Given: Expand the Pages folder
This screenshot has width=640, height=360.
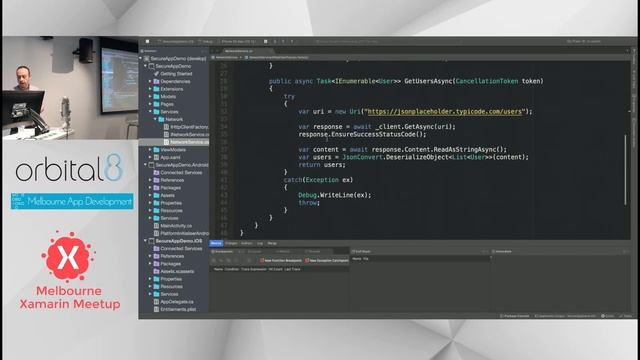Looking at the screenshot, I should click(x=150, y=104).
